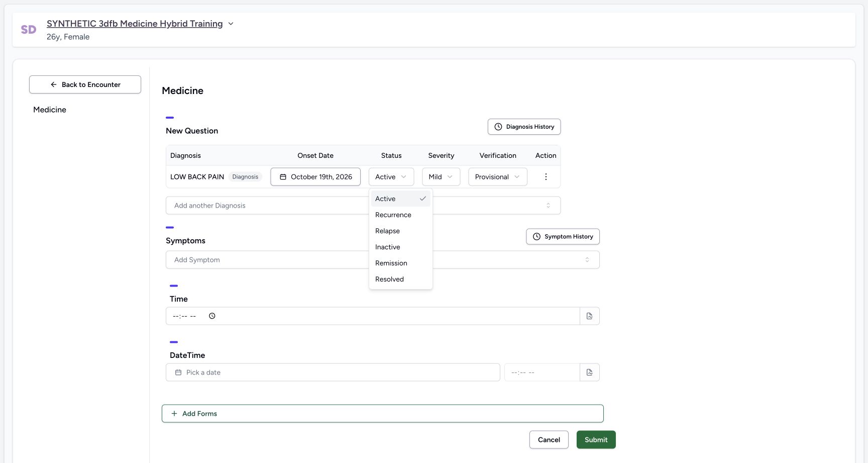
Task: Click the Add another Diagnosis field
Action: (x=363, y=206)
